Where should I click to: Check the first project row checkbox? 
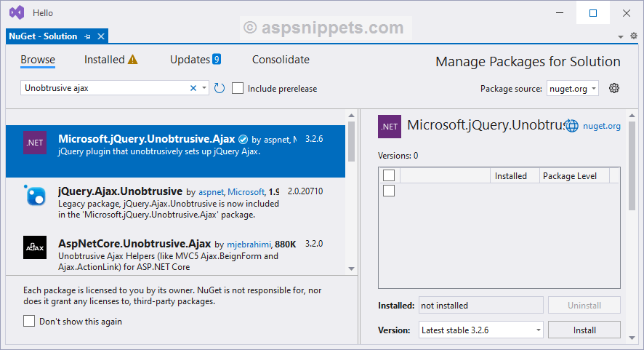(389, 191)
